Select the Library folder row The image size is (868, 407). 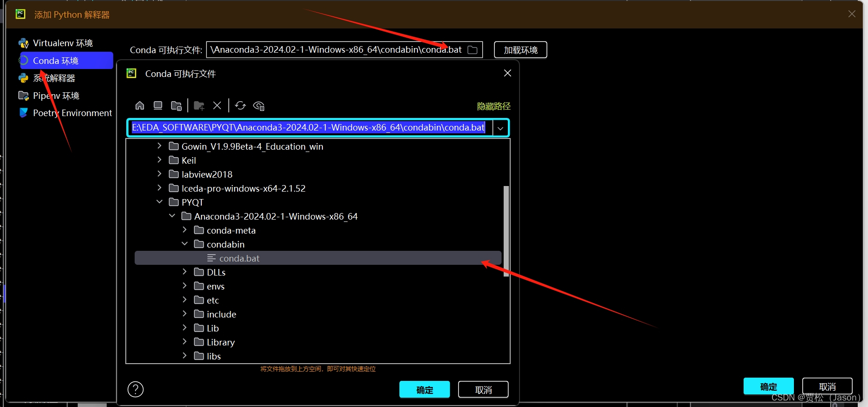point(318,342)
